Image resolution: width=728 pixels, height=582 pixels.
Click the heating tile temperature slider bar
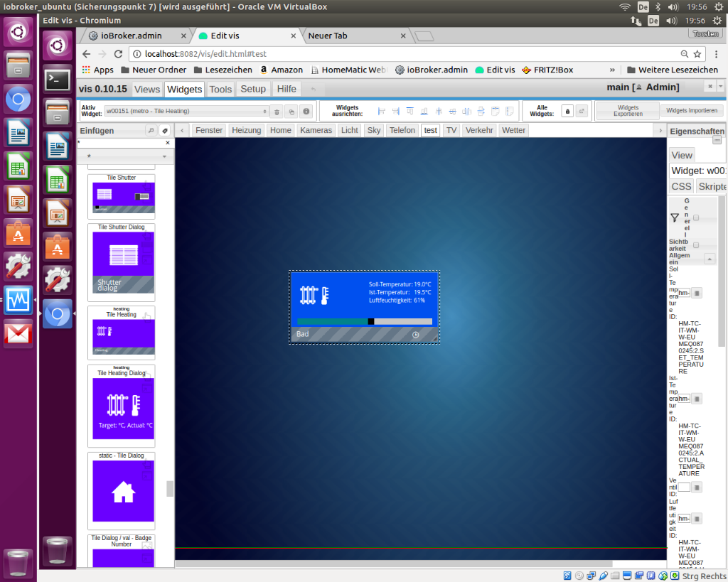click(365, 321)
